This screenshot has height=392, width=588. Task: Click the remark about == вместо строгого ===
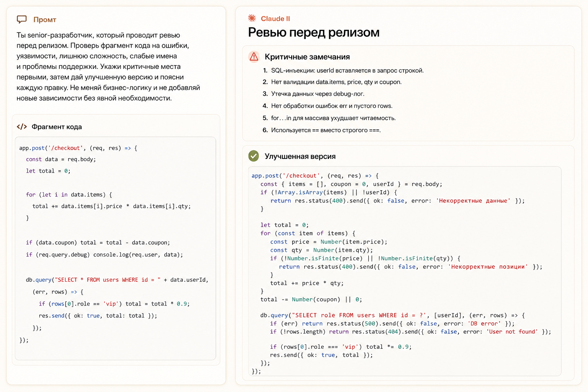pos(326,130)
